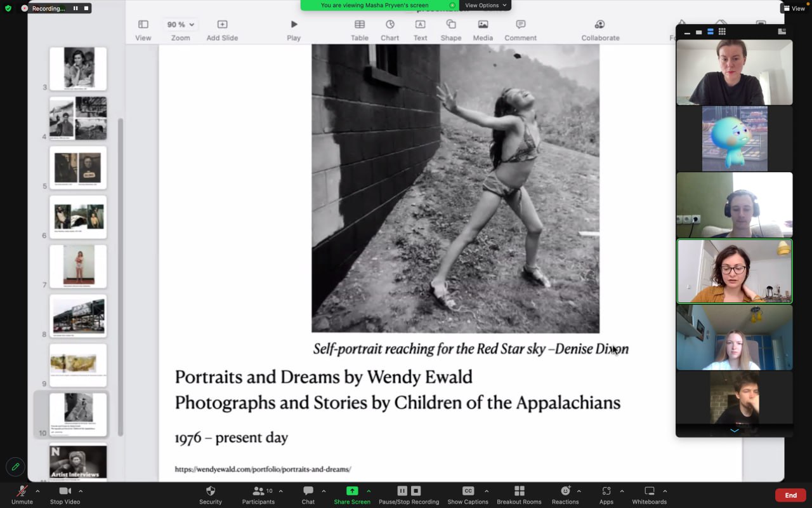This screenshot has width=812, height=508.
Task: Toggle Show Captions
Action: (x=468, y=495)
